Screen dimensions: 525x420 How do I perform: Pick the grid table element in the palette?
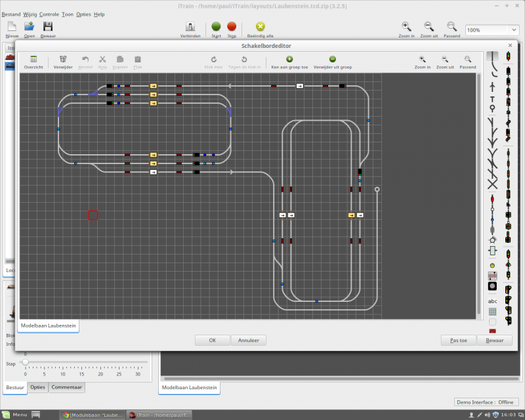coord(492,312)
